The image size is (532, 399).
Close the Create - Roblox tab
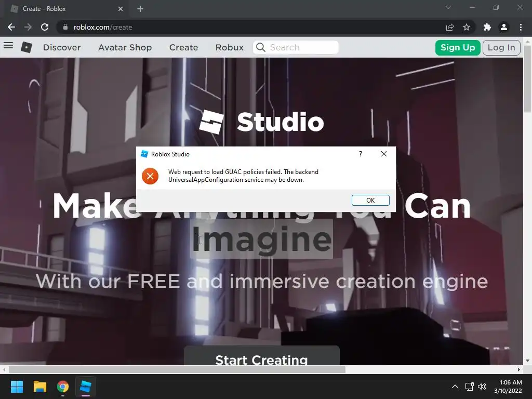point(121,9)
